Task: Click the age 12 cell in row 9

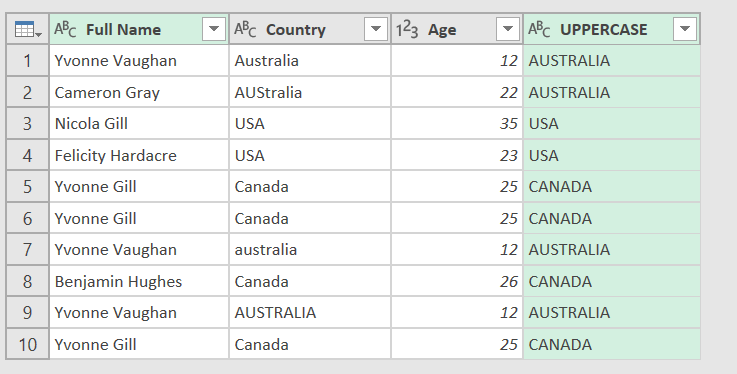Action: pyautogui.click(x=457, y=312)
